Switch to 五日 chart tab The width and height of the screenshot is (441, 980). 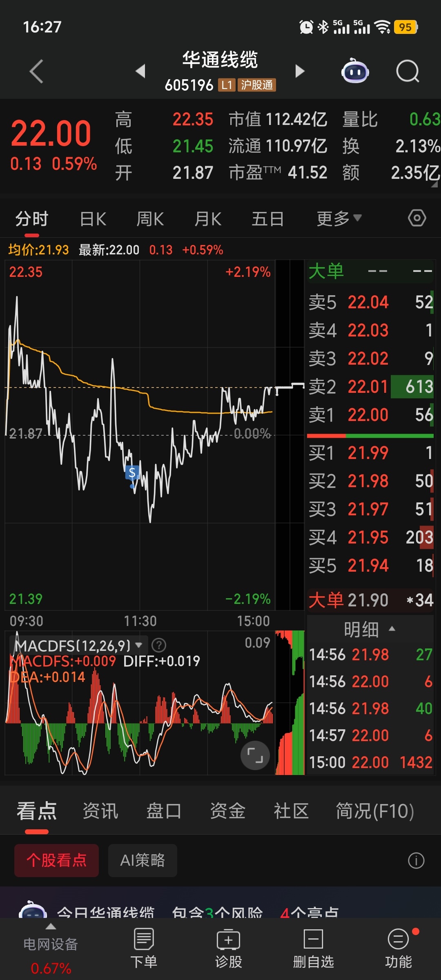[x=267, y=219]
